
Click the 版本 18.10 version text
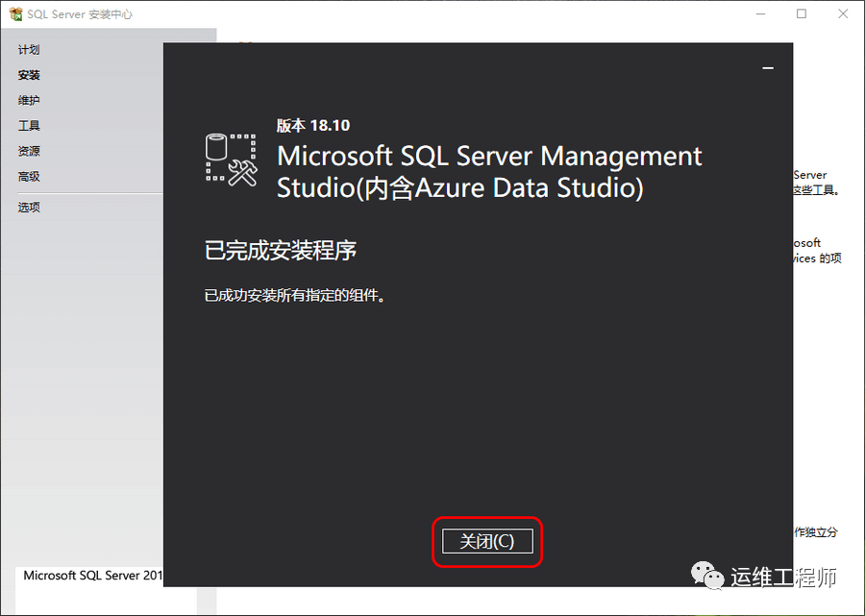313,126
